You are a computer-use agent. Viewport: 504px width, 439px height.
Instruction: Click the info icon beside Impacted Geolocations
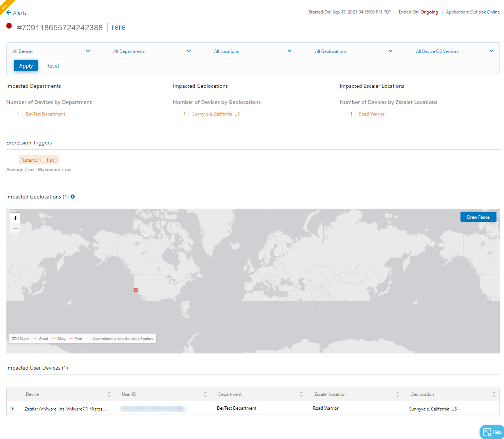73,197
